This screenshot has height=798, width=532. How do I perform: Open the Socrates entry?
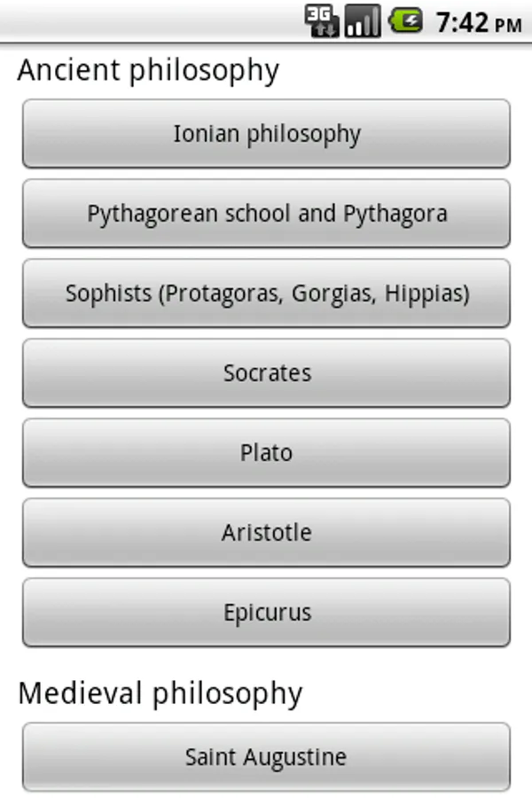click(x=266, y=373)
